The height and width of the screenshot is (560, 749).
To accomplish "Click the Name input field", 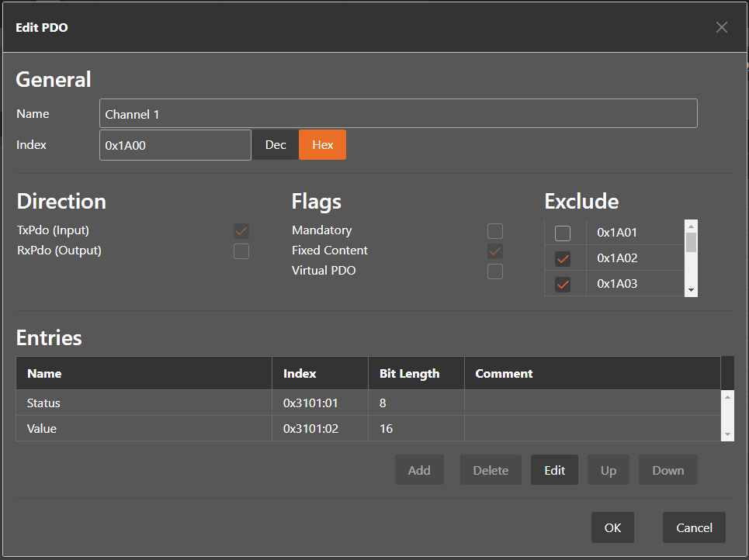I will (x=398, y=114).
